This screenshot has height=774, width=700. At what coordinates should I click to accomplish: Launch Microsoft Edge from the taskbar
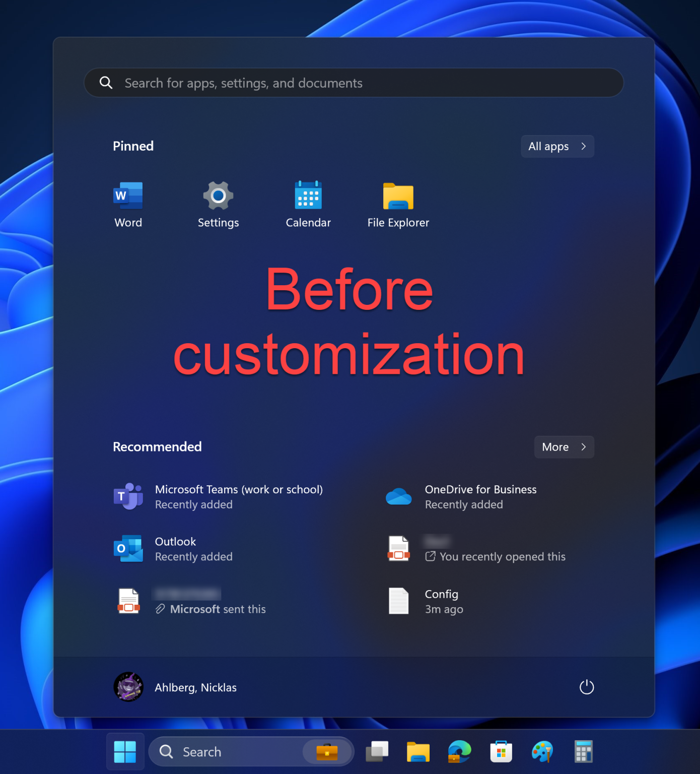coord(458,751)
